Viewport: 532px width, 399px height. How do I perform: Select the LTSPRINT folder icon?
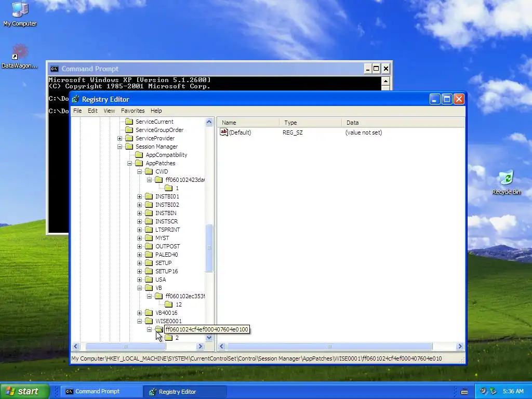click(149, 230)
